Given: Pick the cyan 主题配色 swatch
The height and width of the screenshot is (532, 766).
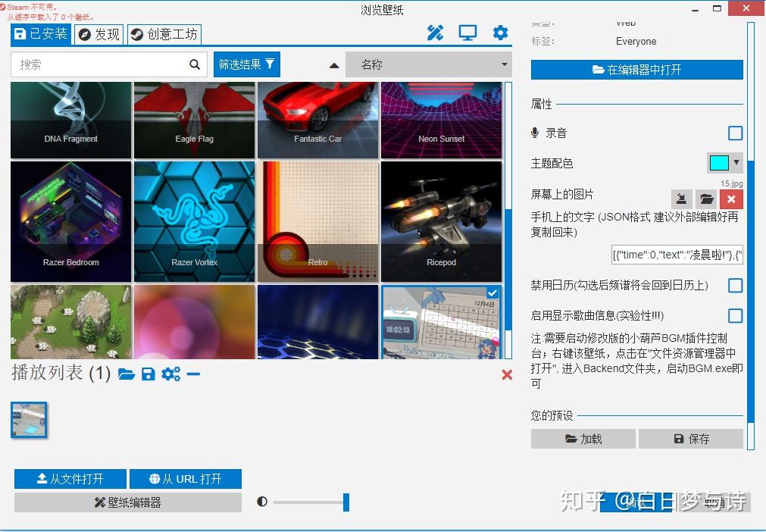Looking at the screenshot, I should point(718,163).
